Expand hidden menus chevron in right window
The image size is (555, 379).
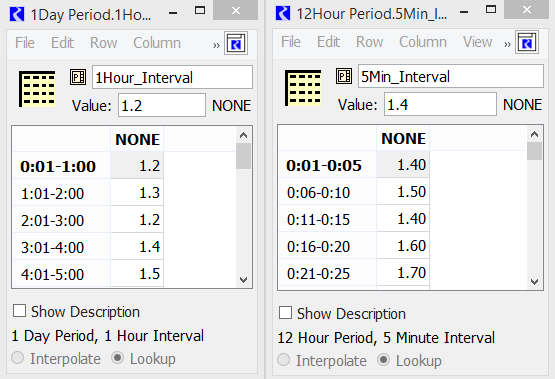[507, 44]
